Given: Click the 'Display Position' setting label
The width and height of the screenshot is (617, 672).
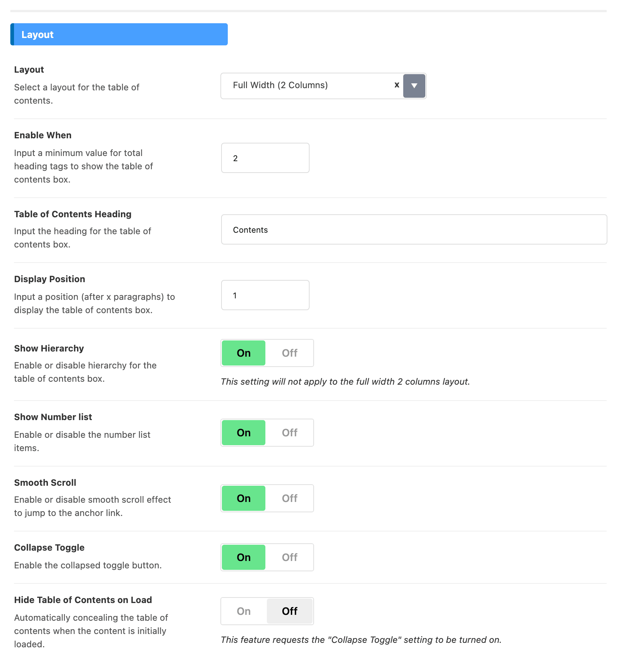Looking at the screenshot, I should click(50, 279).
